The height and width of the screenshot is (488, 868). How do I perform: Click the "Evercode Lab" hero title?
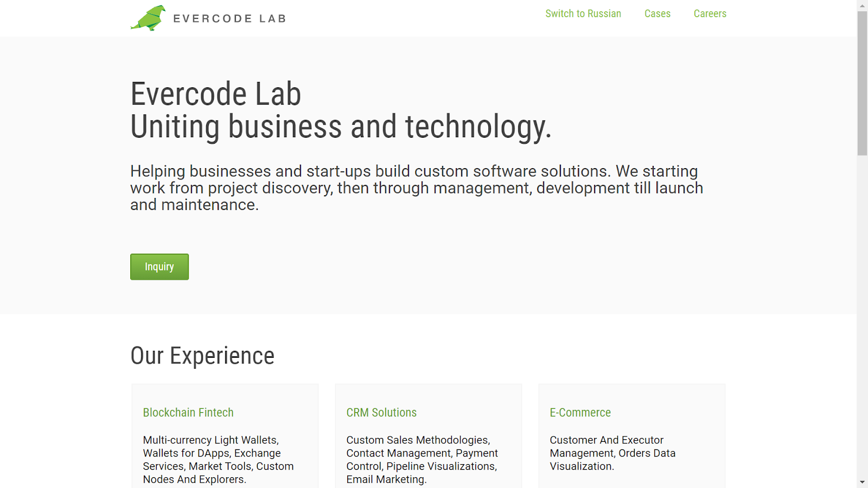coord(215,94)
